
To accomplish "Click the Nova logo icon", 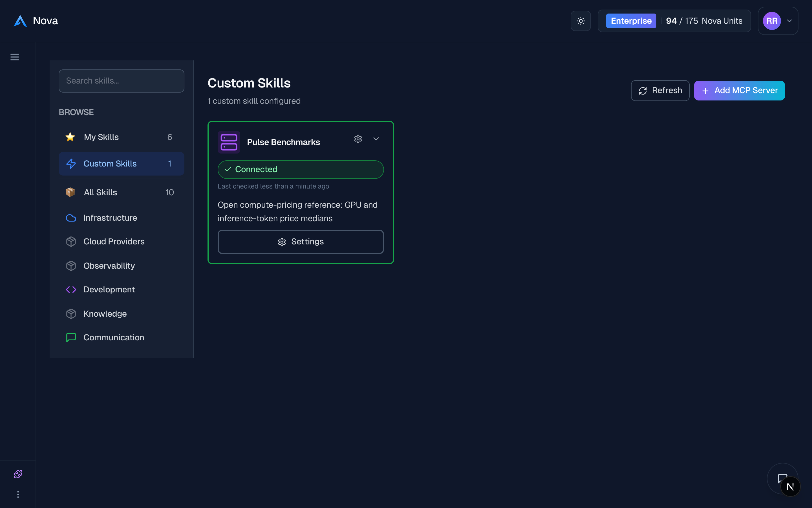I will [x=20, y=21].
